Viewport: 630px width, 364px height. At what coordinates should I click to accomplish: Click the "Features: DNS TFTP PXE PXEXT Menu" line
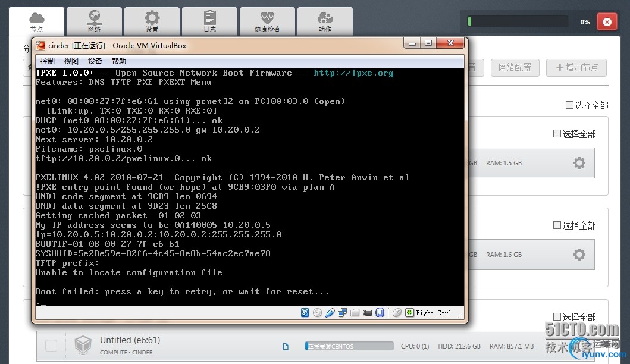[123, 82]
